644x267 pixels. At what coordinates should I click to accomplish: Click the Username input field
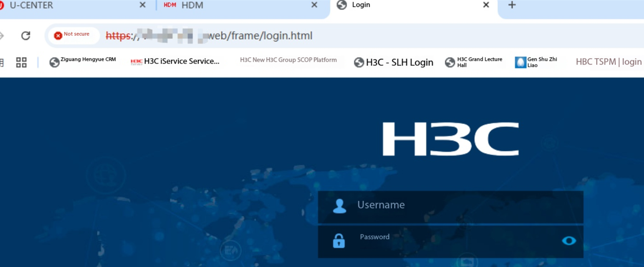(458, 205)
